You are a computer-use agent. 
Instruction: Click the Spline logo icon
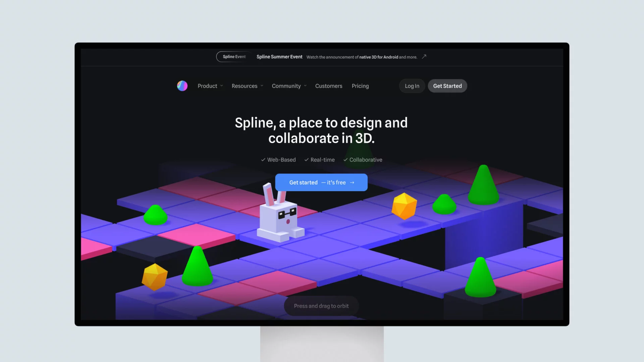click(x=182, y=86)
